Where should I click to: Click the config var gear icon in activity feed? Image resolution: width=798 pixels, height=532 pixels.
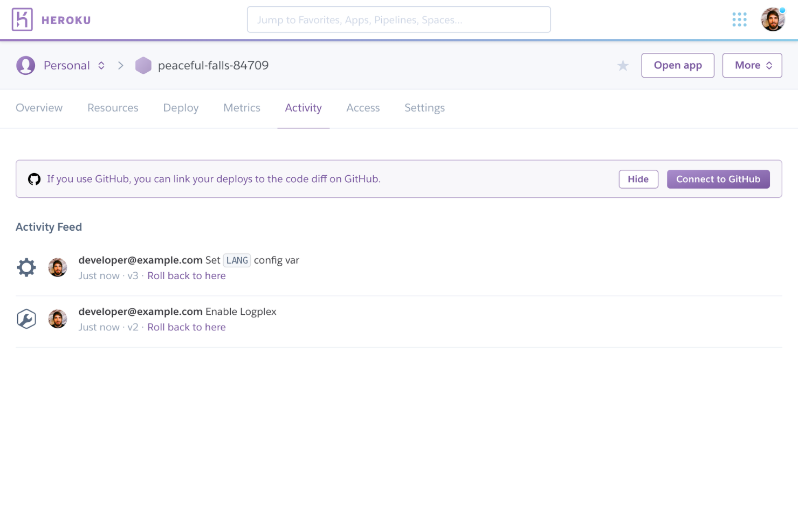pos(26,267)
